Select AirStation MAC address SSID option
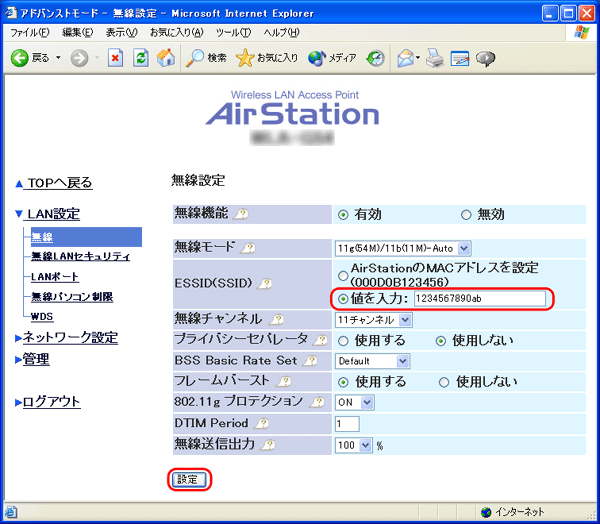600x524 pixels. click(x=343, y=275)
